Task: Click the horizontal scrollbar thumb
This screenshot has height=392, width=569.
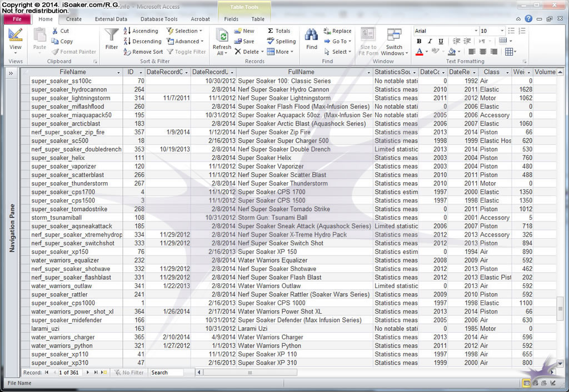Action: 250,373
